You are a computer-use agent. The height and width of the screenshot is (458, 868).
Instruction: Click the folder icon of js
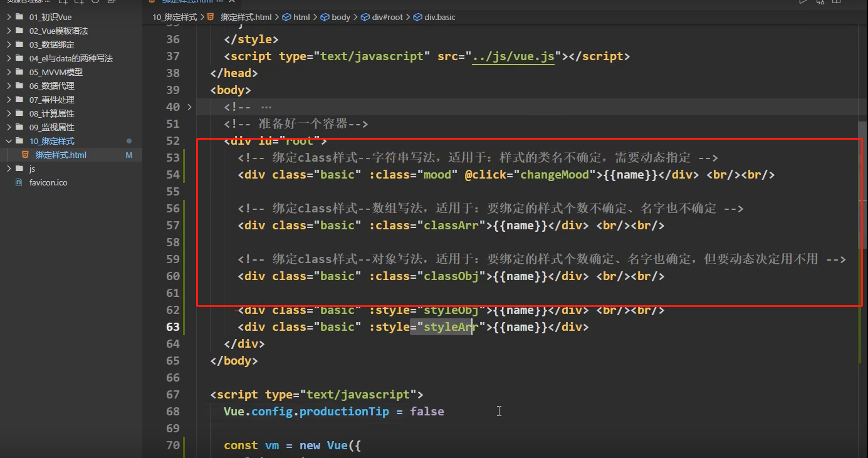pos(19,169)
